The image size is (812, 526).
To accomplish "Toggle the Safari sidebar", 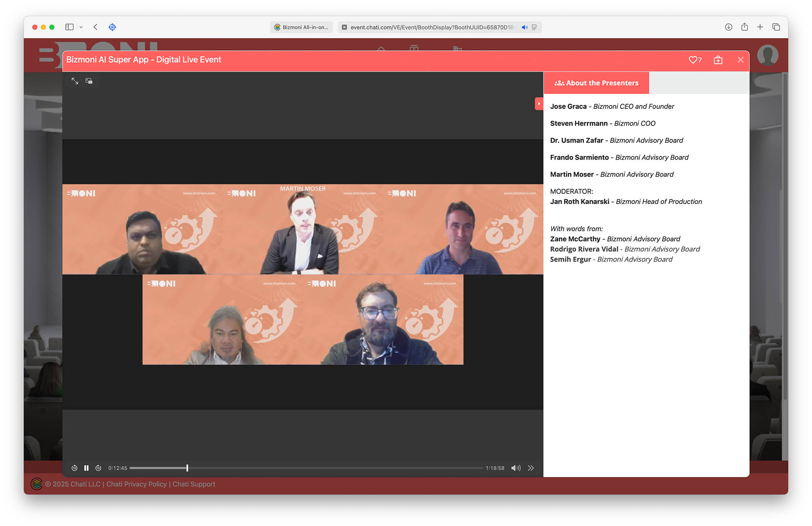I will (69, 27).
